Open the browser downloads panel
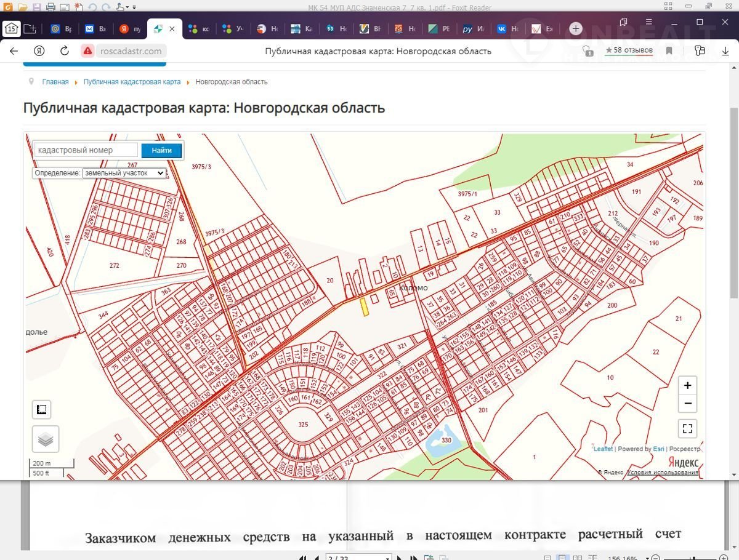Viewport: 739px width, 560px height. (725, 51)
